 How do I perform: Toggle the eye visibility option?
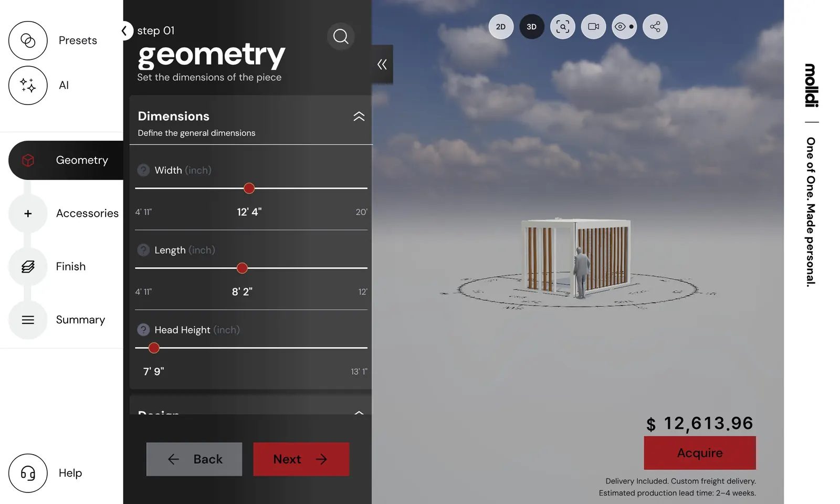(x=624, y=27)
